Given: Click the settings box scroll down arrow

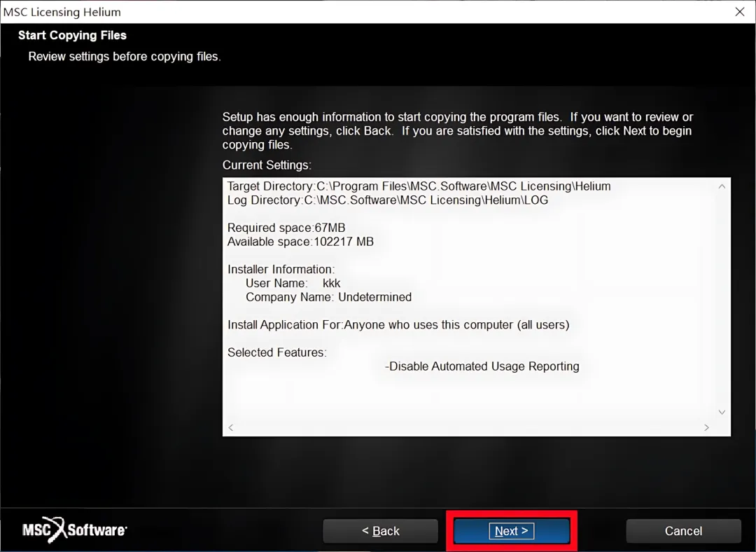Looking at the screenshot, I should pos(722,412).
